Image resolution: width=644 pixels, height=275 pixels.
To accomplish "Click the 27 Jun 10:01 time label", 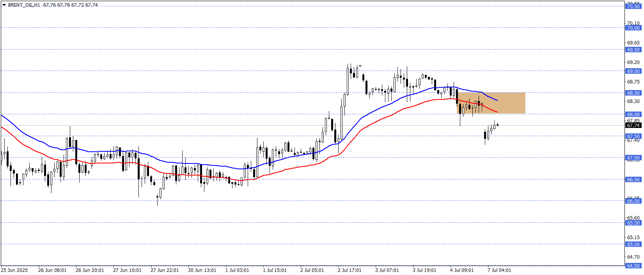I will 127,270.
